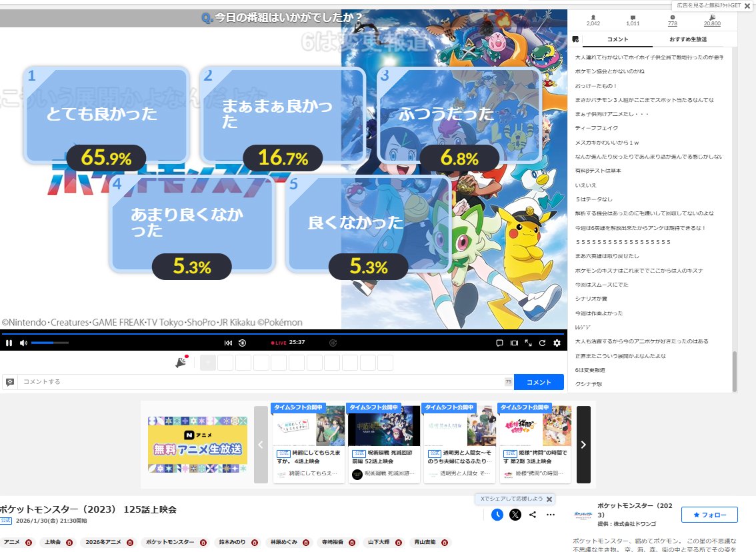The height and width of the screenshot is (552, 756).
Task: Click the comment シナリオが貧
Action: tap(591, 299)
